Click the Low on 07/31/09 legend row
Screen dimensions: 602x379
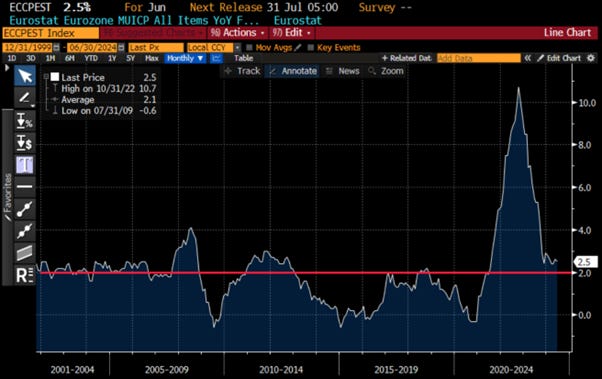(x=104, y=111)
